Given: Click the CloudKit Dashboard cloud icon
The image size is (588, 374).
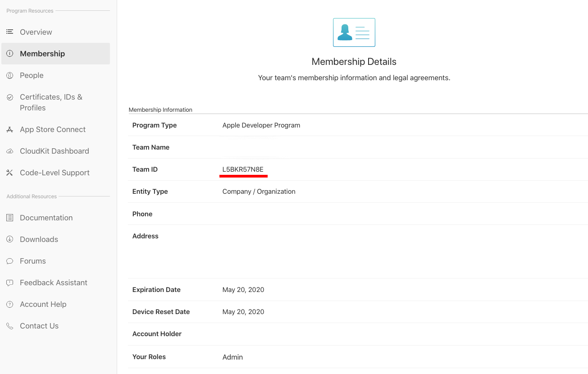Looking at the screenshot, I should click(9, 151).
